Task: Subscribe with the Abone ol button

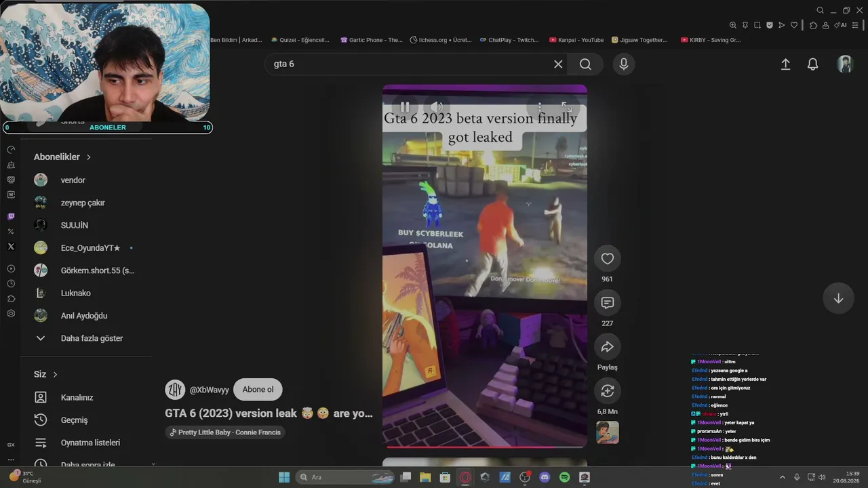Action: 258,390
